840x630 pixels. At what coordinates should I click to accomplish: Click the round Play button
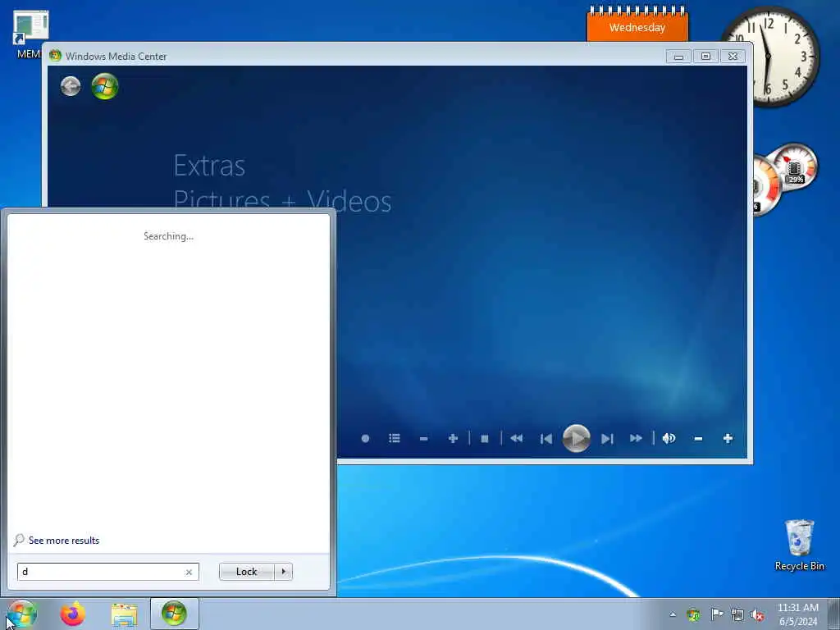[x=577, y=438]
